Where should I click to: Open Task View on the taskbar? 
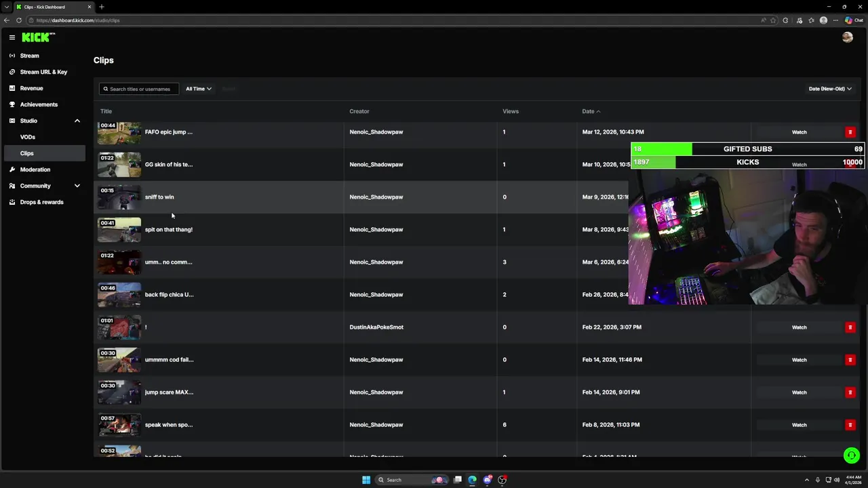tap(458, 480)
